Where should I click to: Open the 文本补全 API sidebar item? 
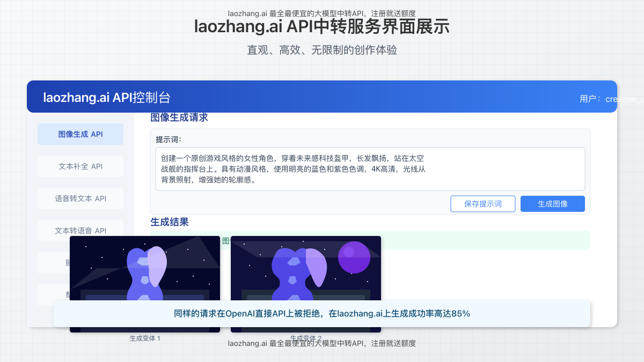[80, 166]
